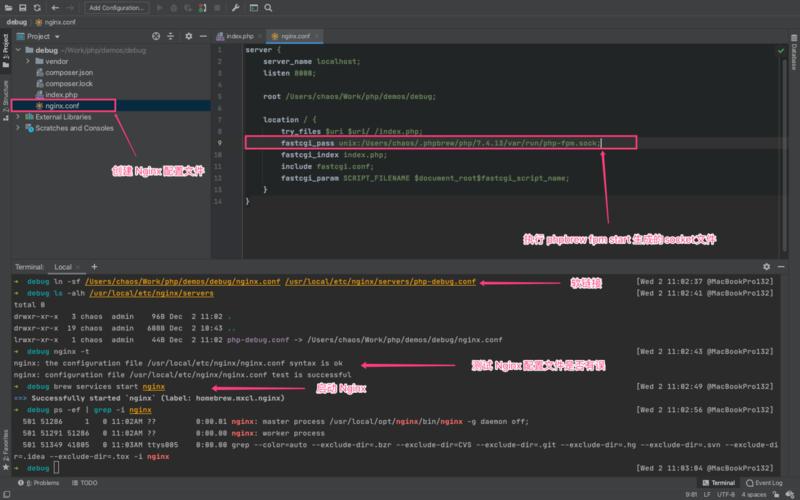Click the Project Structure window icon in toolbar
Image resolution: width=800 pixels, height=500 pixels.
[x=254, y=8]
